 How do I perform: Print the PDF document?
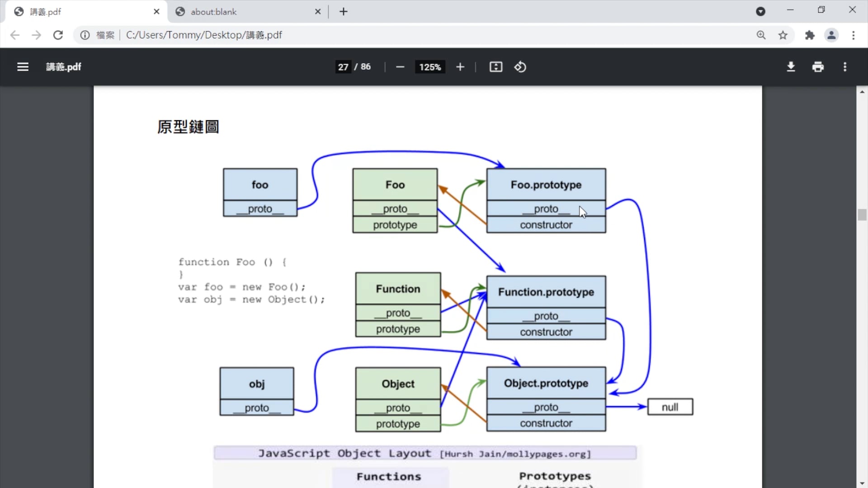pyautogui.click(x=818, y=67)
